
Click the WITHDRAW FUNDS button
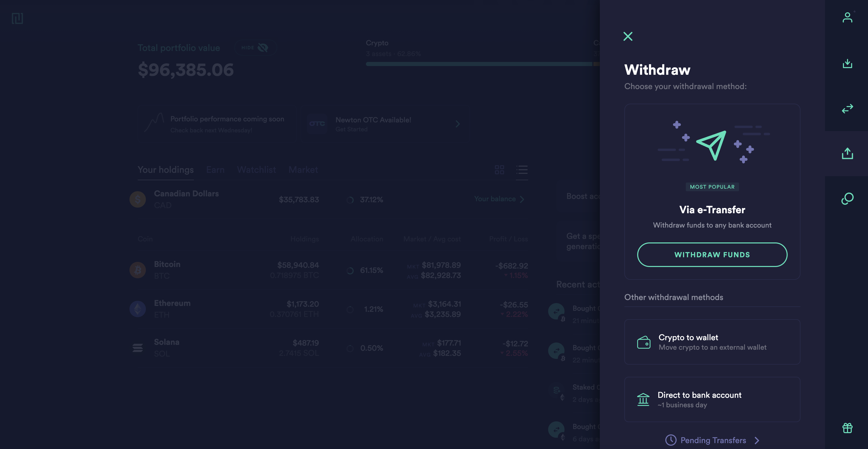point(712,254)
